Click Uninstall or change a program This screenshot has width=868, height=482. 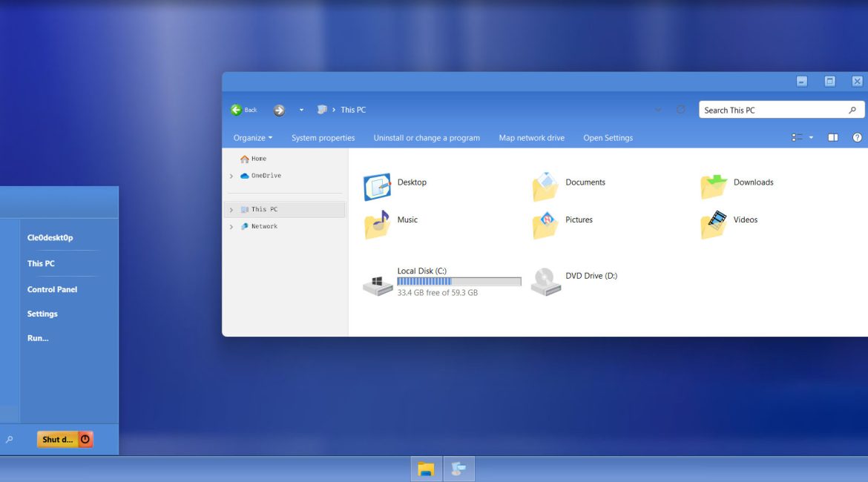(427, 138)
